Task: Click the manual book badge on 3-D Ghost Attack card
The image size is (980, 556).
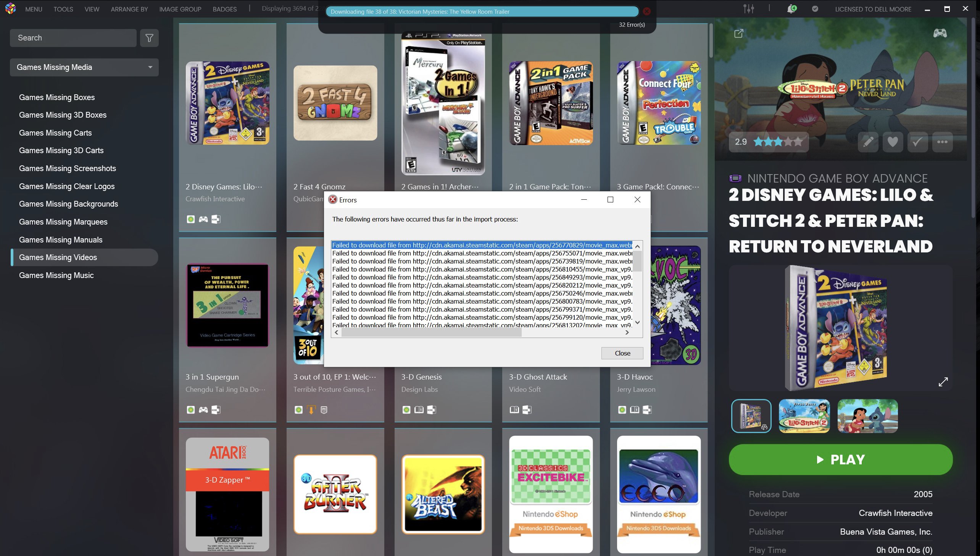Action: tap(514, 410)
